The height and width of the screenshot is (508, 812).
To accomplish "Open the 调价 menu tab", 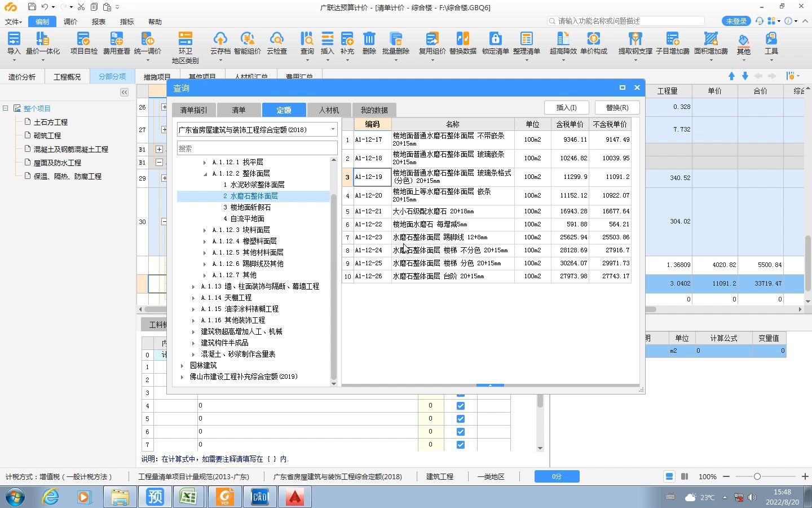I will (x=70, y=21).
